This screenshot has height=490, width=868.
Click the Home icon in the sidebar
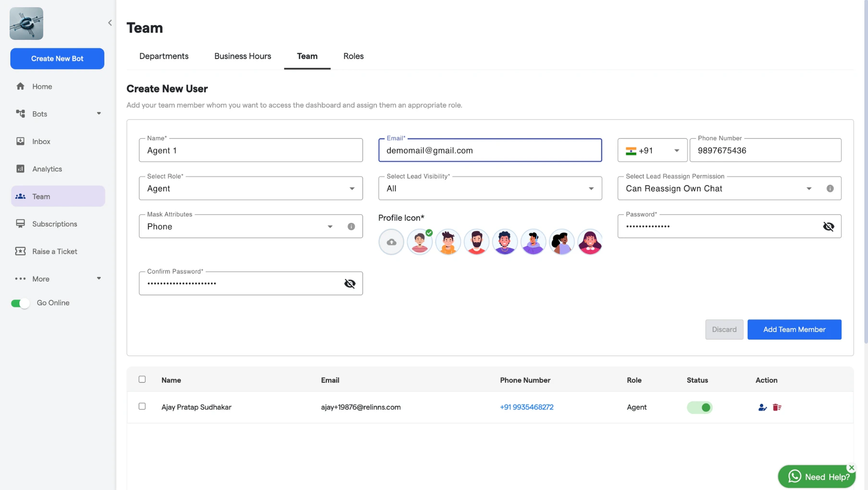(20, 86)
